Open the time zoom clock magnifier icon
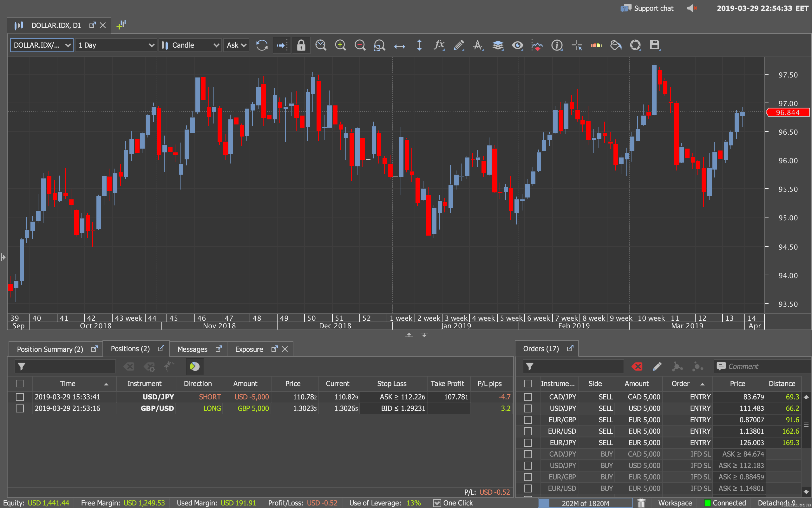Image resolution: width=812 pixels, height=508 pixels. coord(321,45)
